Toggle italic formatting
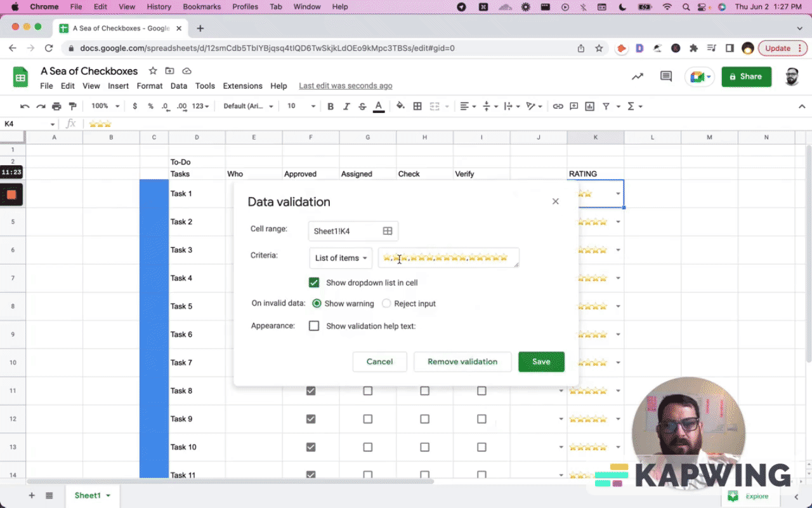The width and height of the screenshot is (812, 508). click(x=346, y=106)
